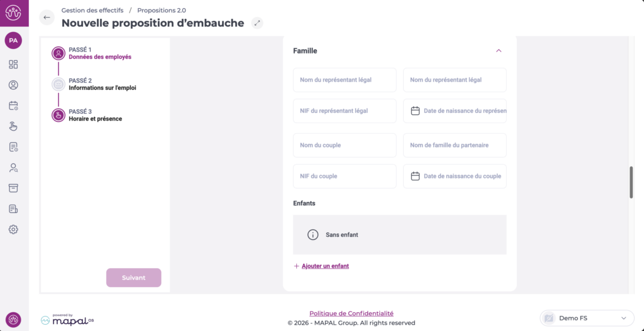Open the archive box icon in sidebar
Viewport: 644px width, 331px height.
tap(13, 188)
